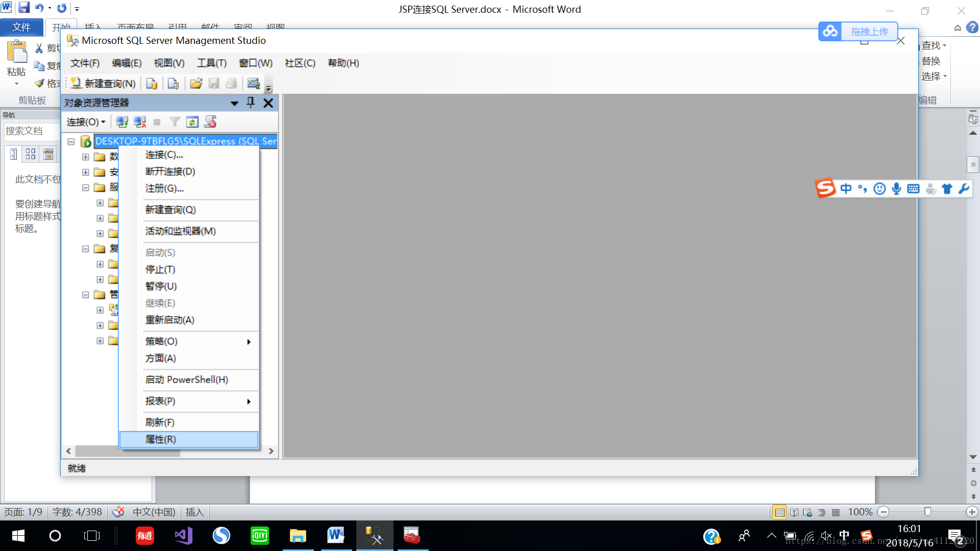Choose 重新启动(A) from context menu
This screenshot has width=980, height=551.
click(189, 320)
